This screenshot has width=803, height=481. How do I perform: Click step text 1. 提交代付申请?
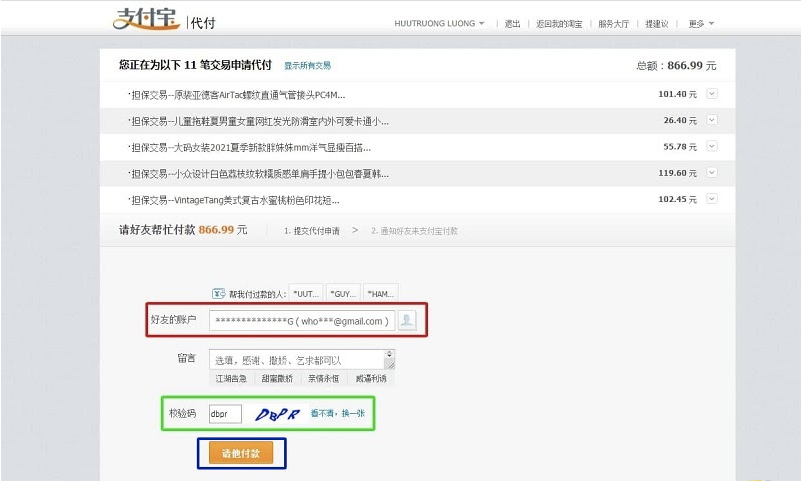pos(312,231)
